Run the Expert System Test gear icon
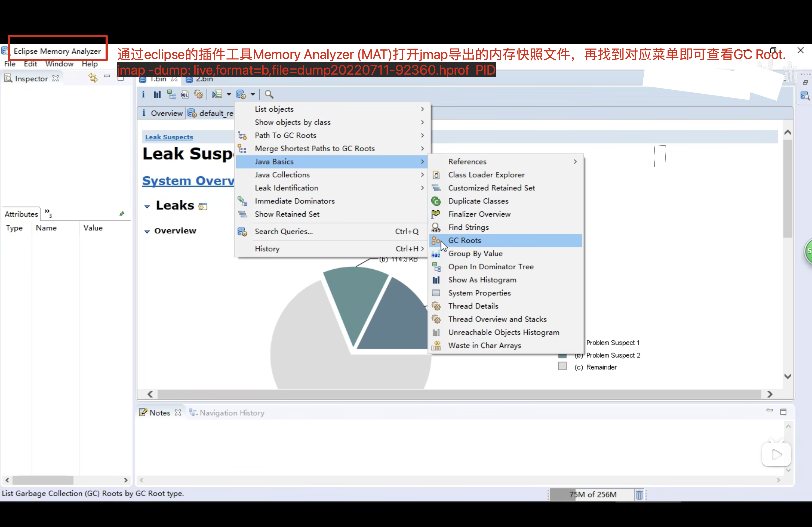 click(x=199, y=94)
